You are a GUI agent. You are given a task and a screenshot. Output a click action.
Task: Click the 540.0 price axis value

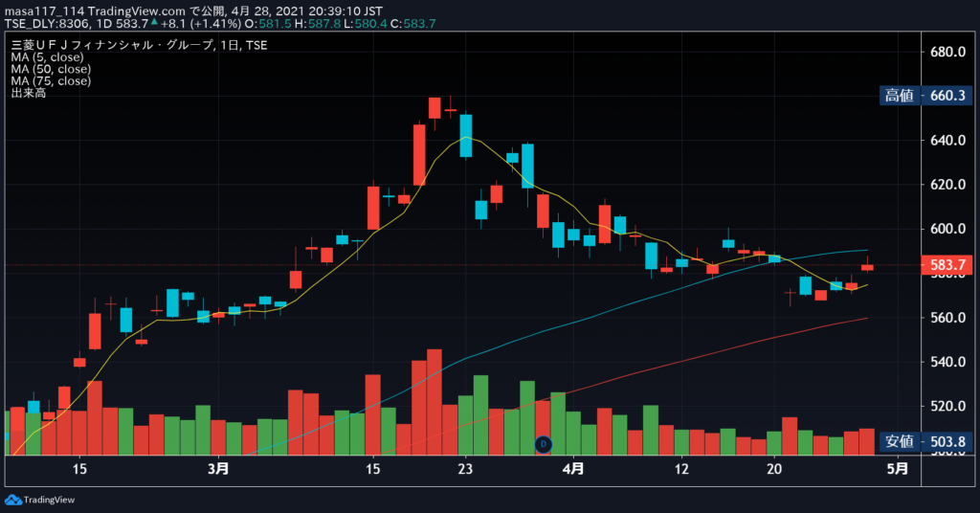tap(948, 362)
